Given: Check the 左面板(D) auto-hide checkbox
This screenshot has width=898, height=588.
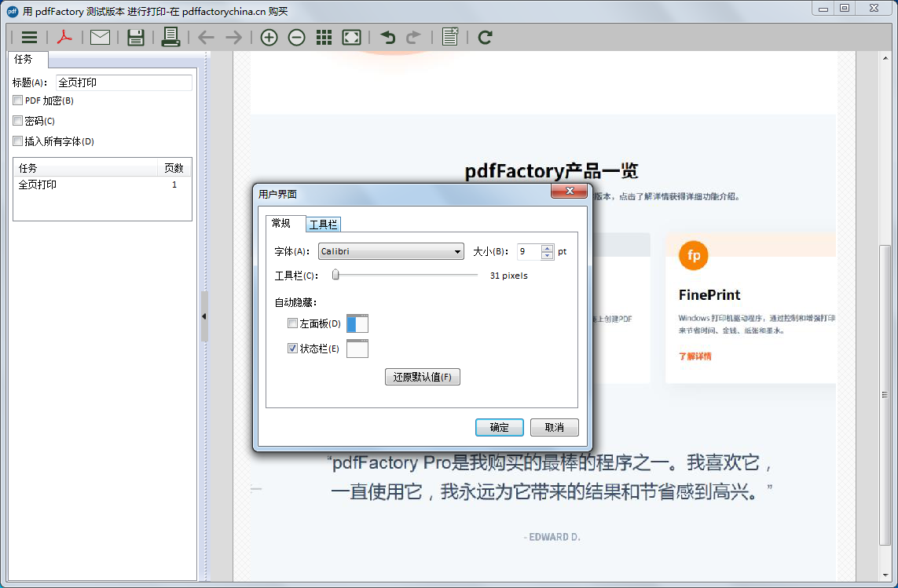Looking at the screenshot, I should 292,323.
